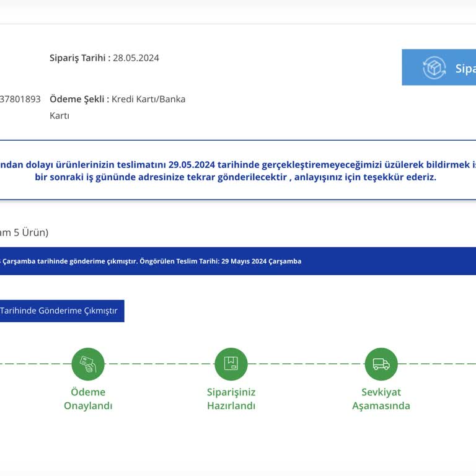Select the "Siparişiniz Hazırlandı" step label

coord(231,399)
